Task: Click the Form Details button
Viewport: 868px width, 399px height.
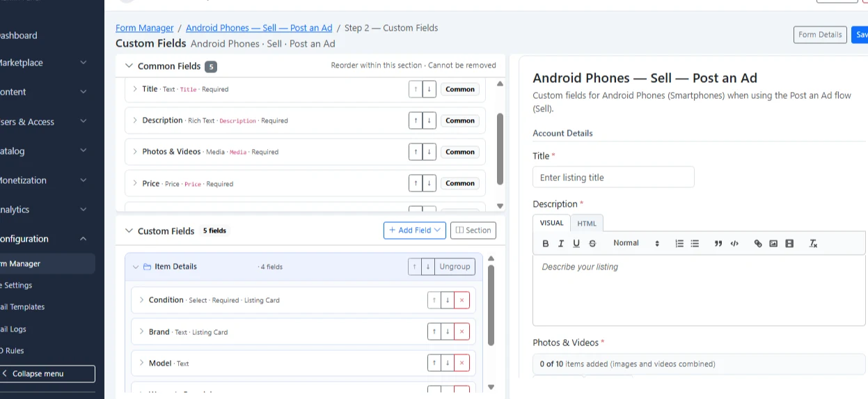Action: click(820, 35)
